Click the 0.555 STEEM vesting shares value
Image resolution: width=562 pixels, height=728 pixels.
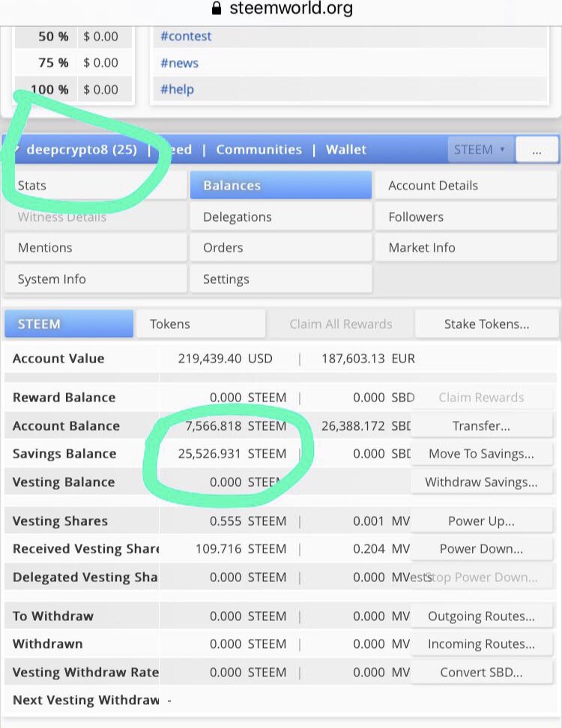[248, 521]
